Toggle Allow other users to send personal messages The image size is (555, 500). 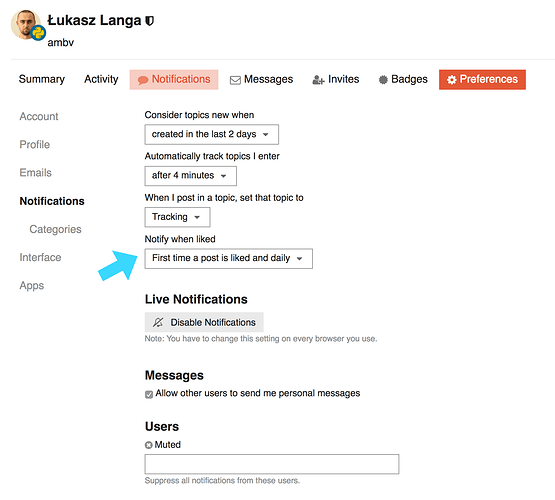149,394
